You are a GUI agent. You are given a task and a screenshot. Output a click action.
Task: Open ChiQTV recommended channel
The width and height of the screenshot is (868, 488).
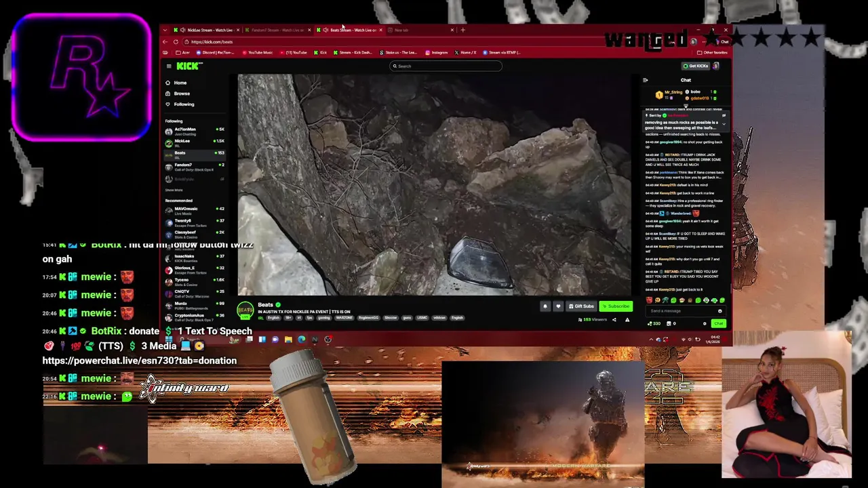pyautogui.click(x=195, y=293)
